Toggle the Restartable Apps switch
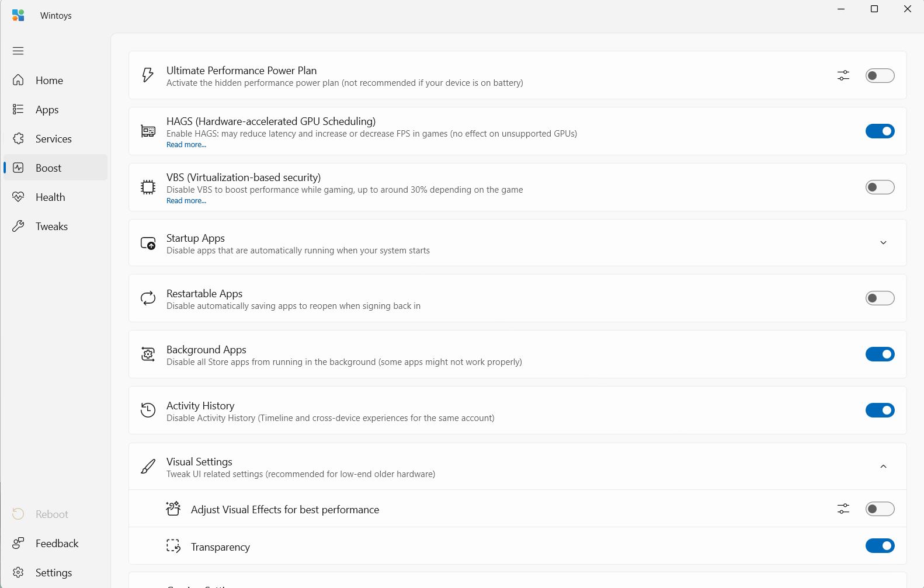The width and height of the screenshot is (924, 588). click(x=880, y=298)
